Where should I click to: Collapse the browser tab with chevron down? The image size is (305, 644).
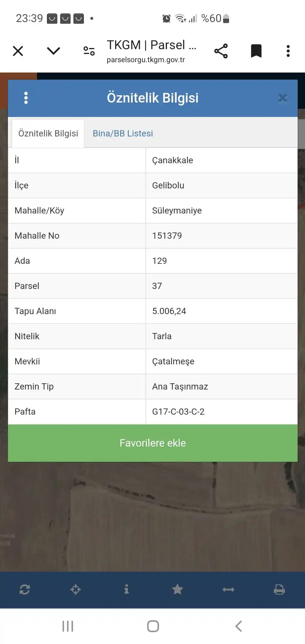pyautogui.click(x=53, y=51)
